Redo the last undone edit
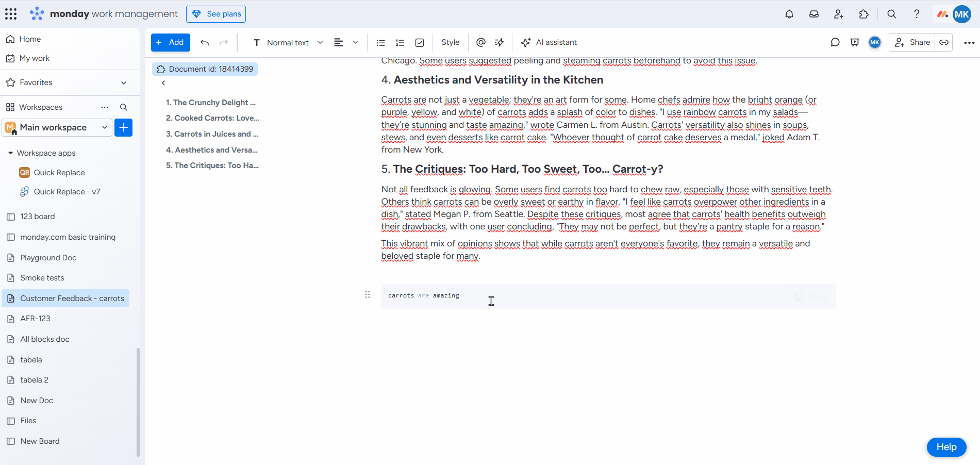The width and height of the screenshot is (980, 465). (224, 42)
